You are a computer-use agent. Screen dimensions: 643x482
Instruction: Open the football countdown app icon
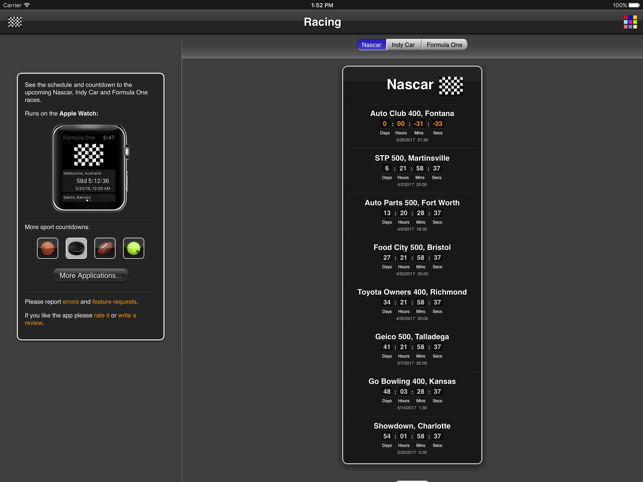[x=105, y=248]
